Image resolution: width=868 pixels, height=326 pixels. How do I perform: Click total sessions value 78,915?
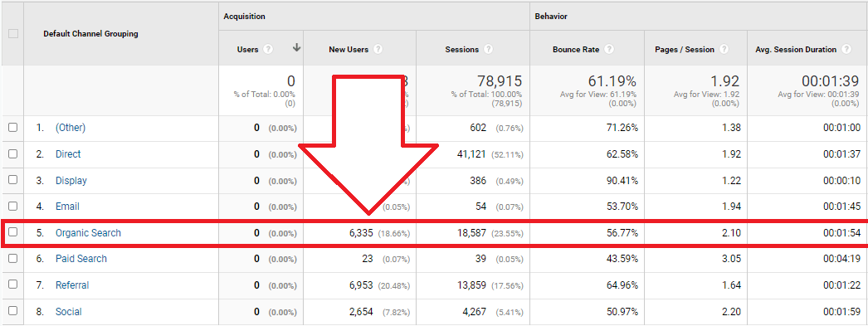click(500, 81)
